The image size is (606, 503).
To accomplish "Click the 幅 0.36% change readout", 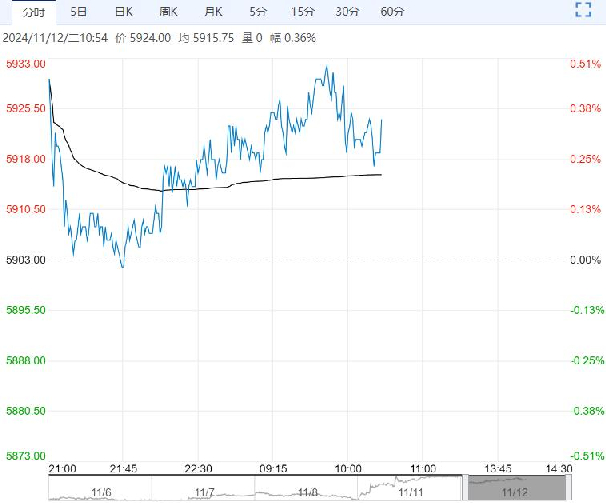I will pyautogui.click(x=293, y=38).
